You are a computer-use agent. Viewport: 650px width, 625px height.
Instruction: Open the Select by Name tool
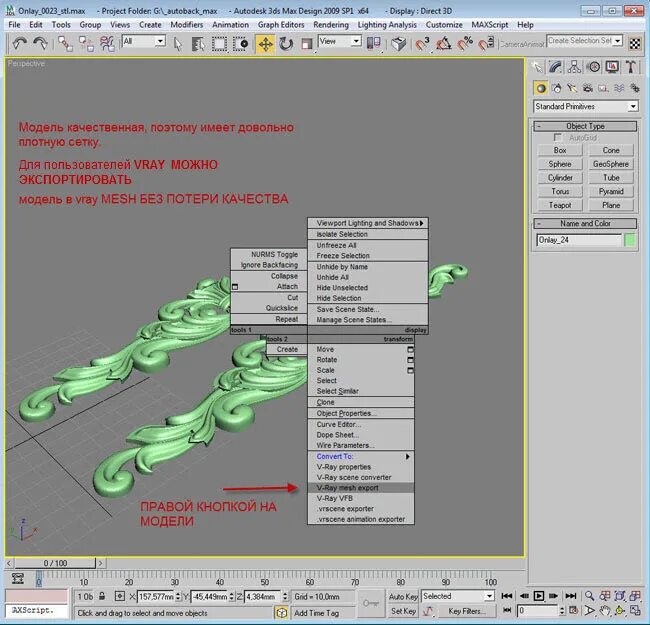pyautogui.click(x=198, y=43)
